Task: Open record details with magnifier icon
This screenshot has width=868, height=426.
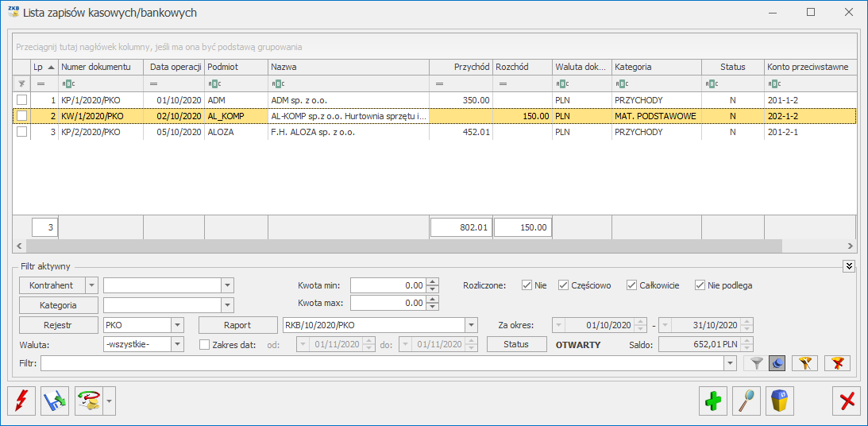Action: (746, 401)
